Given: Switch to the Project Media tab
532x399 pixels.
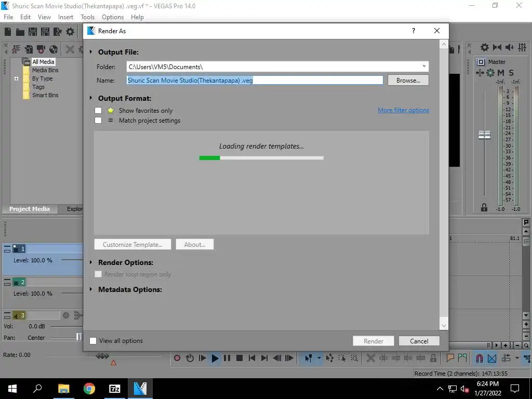Looking at the screenshot, I should [30, 209].
